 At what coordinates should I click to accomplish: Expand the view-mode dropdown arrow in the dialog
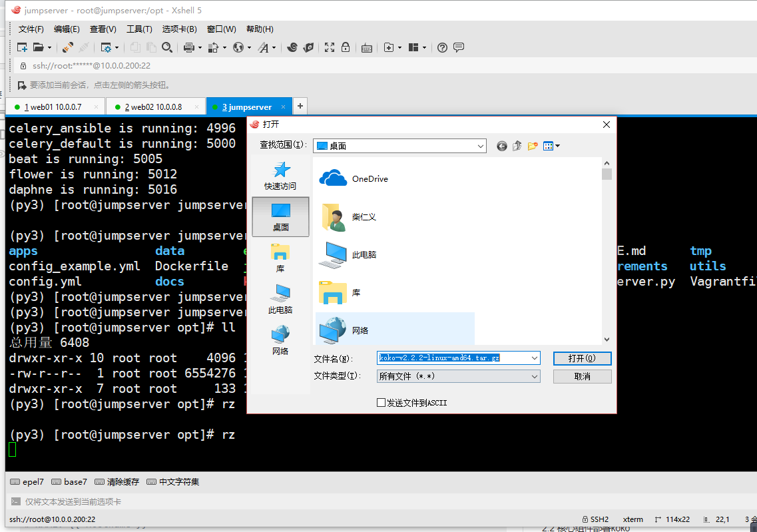[x=558, y=146]
